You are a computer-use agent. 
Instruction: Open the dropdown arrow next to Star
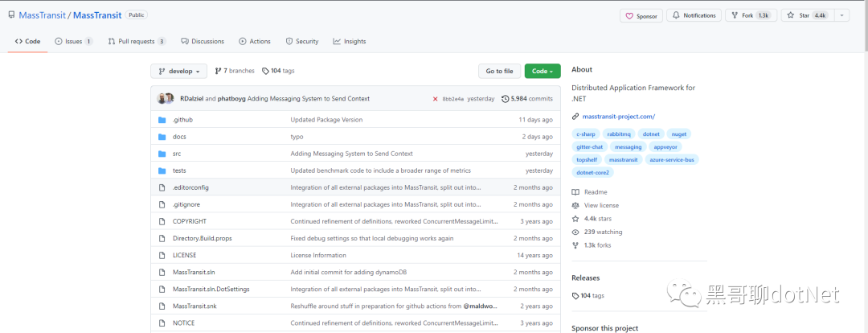tap(841, 15)
